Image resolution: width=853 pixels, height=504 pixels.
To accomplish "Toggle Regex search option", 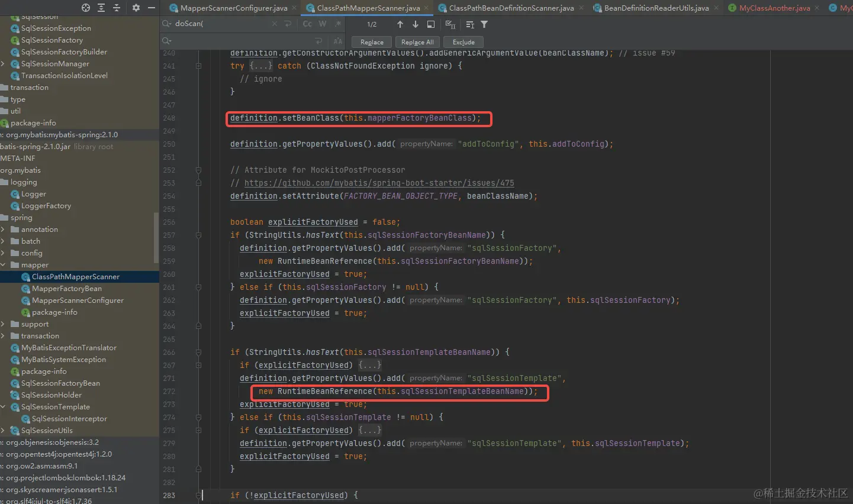I will click(338, 24).
